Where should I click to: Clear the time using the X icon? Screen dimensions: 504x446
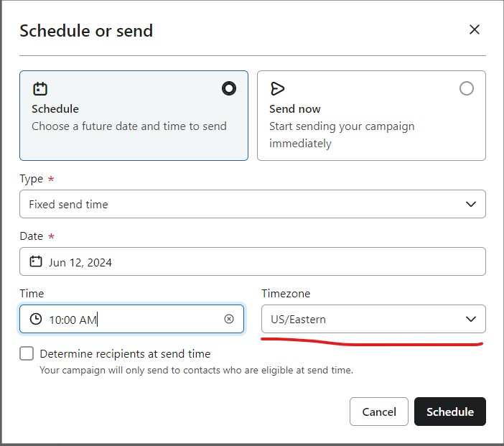[229, 319]
